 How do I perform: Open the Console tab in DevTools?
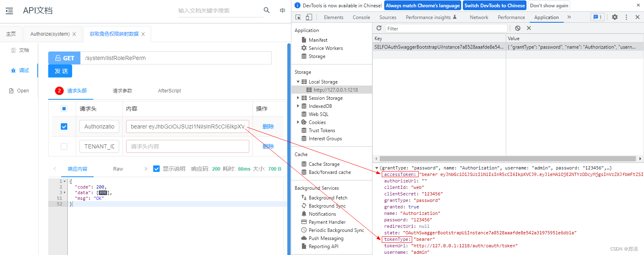point(362,17)
